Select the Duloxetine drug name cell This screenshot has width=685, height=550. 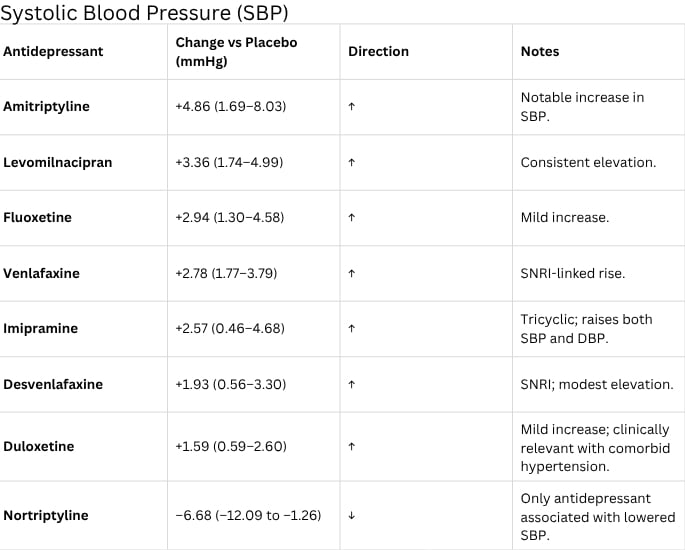(38, 446)
